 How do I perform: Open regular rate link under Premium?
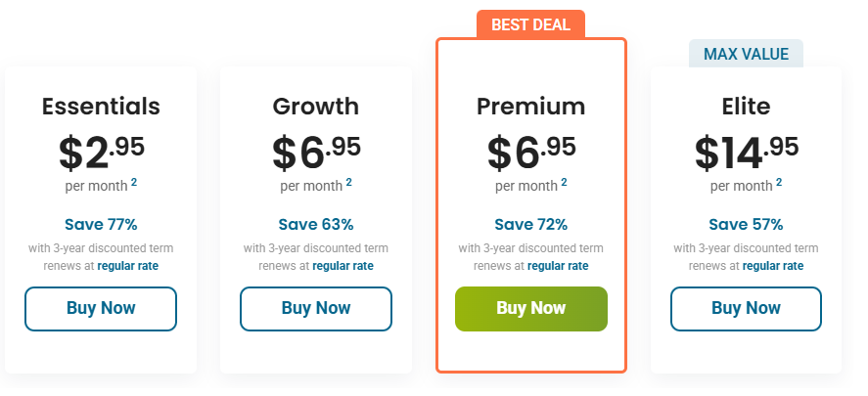(558, 266)
